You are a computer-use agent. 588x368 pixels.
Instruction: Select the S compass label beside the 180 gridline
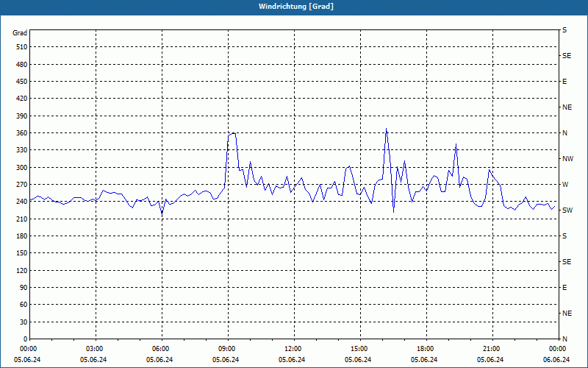pyautogui.click(x=564, y=236)
